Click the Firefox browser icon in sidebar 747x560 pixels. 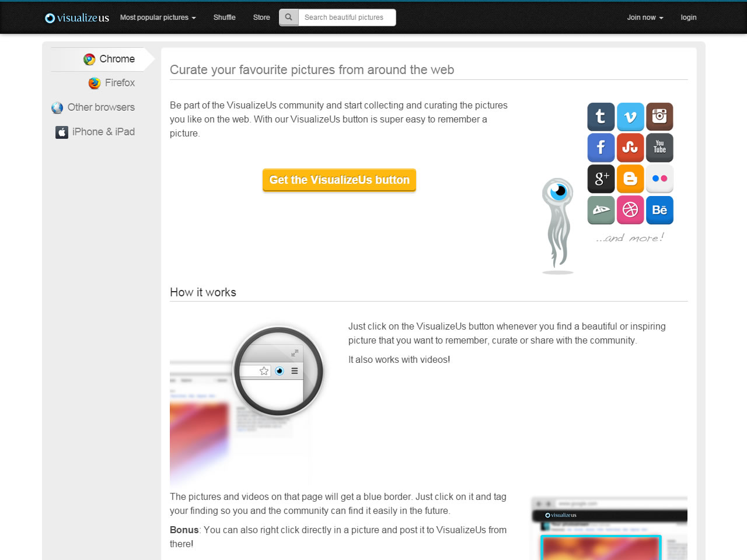click(95, 83)
